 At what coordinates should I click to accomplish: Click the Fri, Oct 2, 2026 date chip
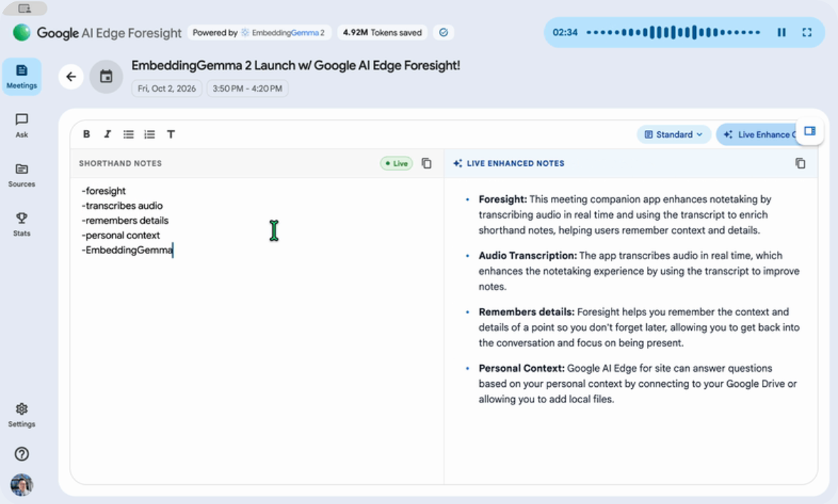pos(167,88)
